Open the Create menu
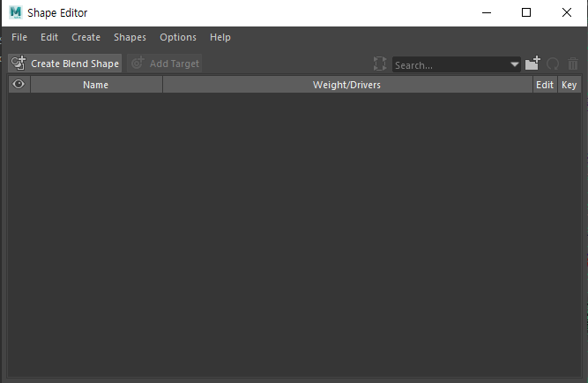588x383 pixels. [86, 37]
